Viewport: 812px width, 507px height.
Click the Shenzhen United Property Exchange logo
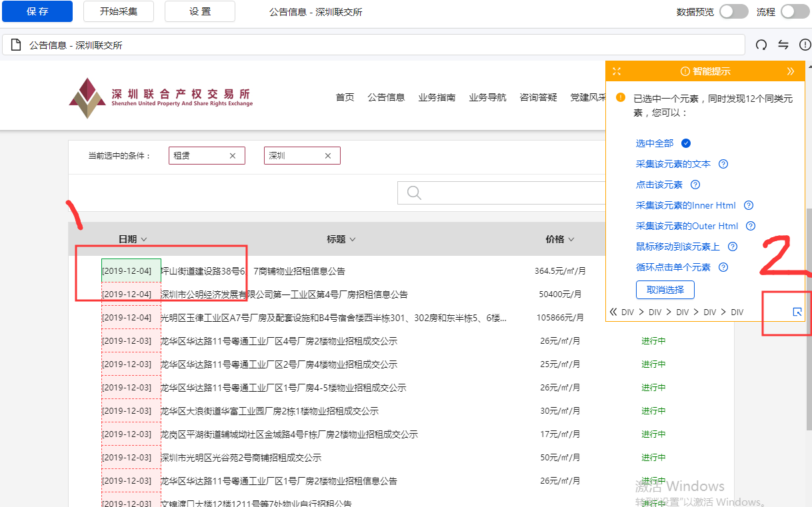(x=161, y=98)
